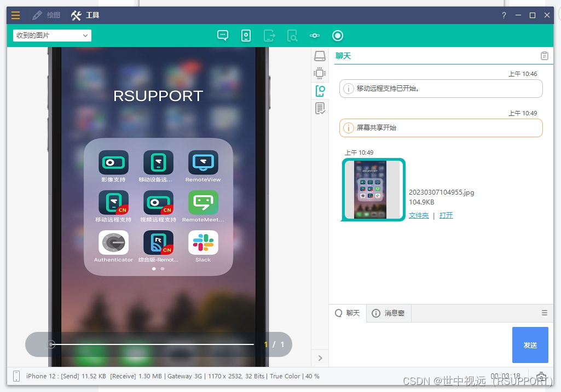561x392 pixels.
Task: Click into the chat message input field
Action: [420, 345]
